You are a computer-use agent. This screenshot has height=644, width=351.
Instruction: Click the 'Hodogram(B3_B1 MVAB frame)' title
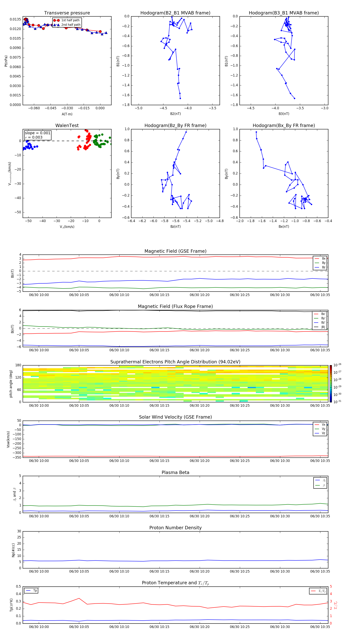coord(284,13)
